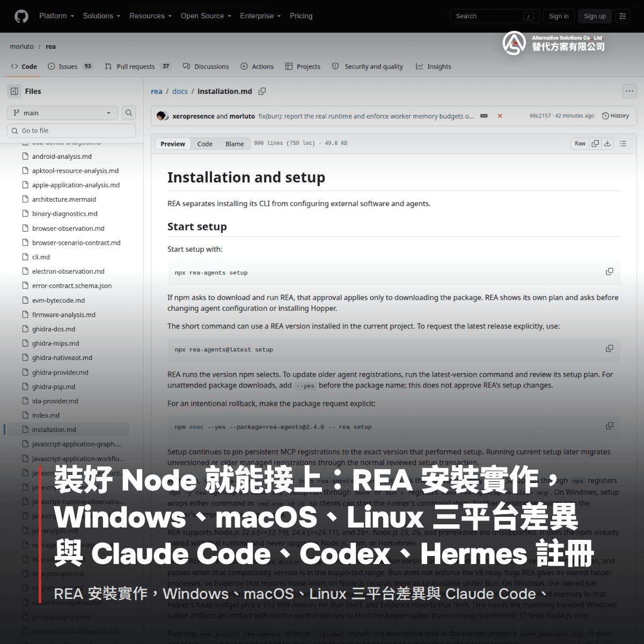Open the main branch selector
Image resolution: width=644 pixels, height=644 pixels.
click(x=62, y=113)
